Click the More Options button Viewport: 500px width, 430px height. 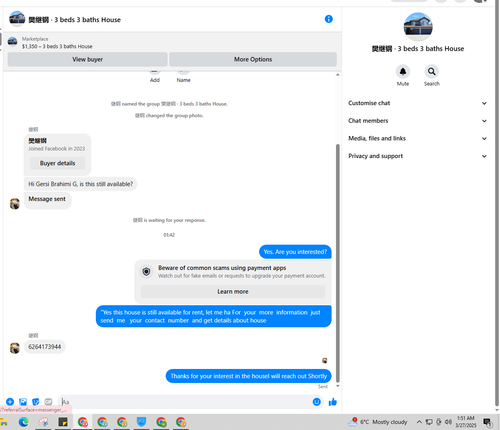253,59
